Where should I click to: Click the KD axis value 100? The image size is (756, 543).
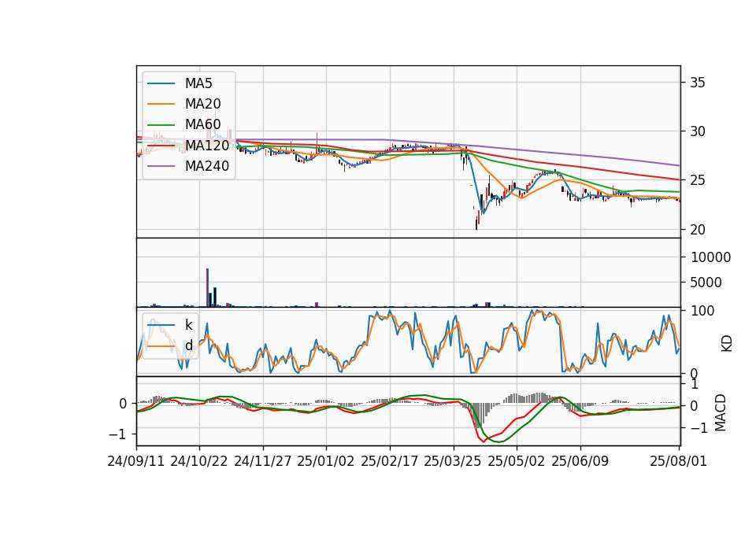[702, 311]
